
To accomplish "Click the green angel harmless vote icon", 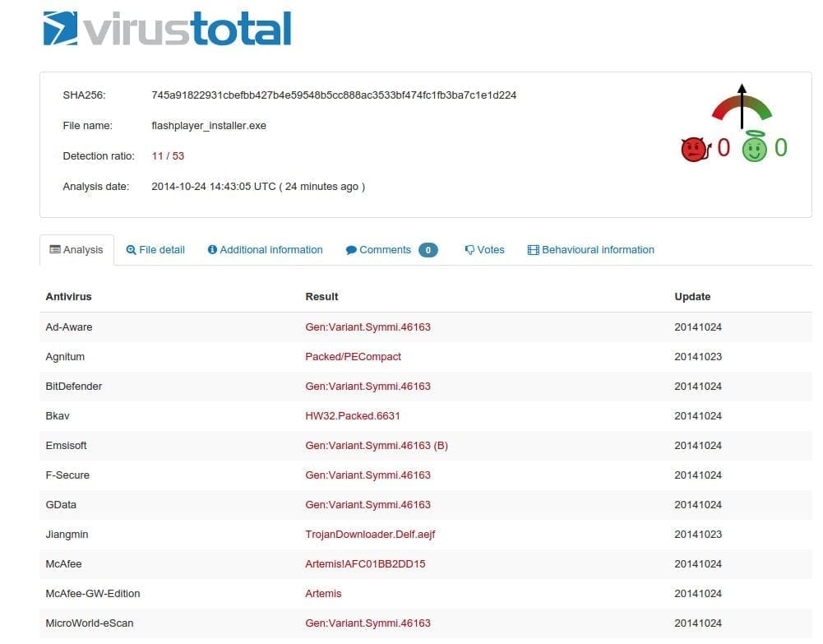I will click(x=754, y=146).
